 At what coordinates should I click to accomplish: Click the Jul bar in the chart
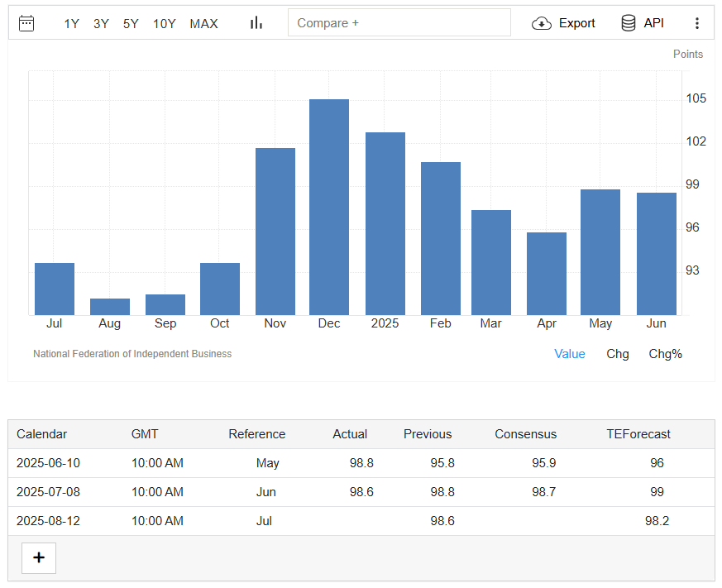[55, 289]
